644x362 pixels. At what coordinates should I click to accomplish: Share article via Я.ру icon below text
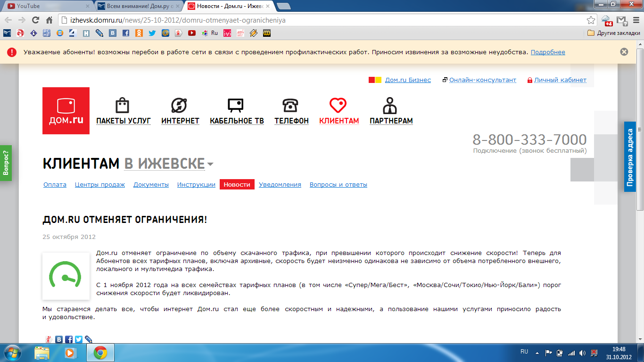(49, 339)
